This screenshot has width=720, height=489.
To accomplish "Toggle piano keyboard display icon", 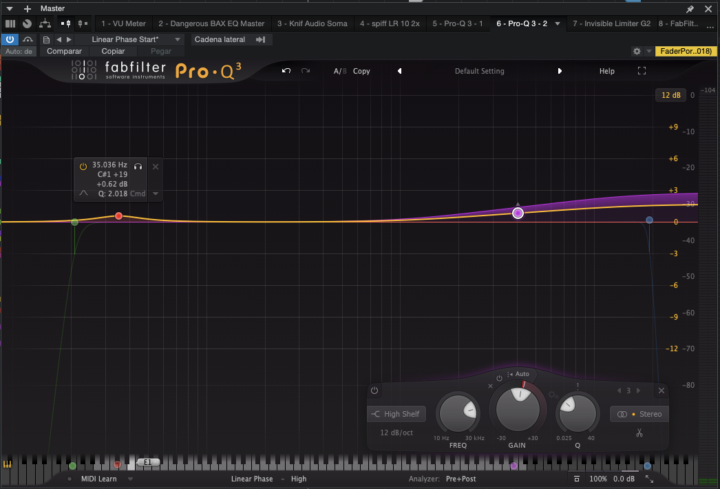I will (7, 465).
